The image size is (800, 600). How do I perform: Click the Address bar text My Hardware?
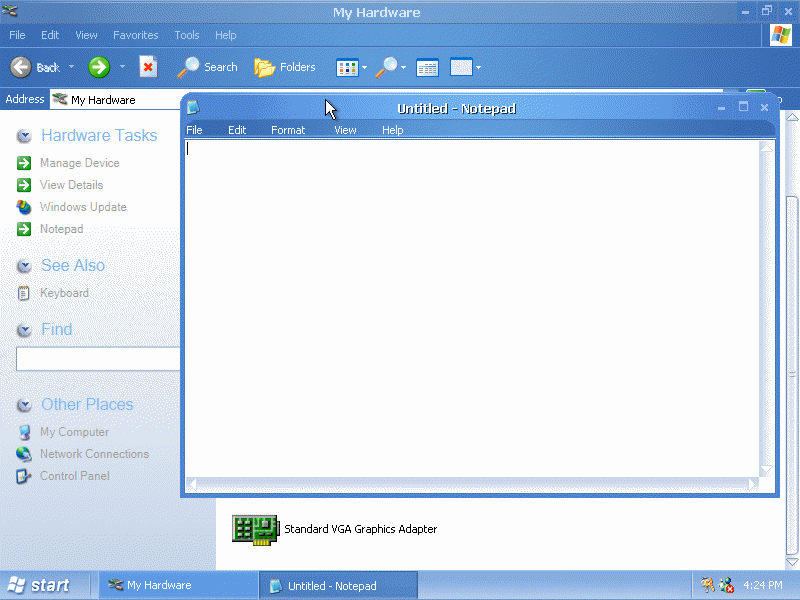pyautogui.click(x=103, y=100)
